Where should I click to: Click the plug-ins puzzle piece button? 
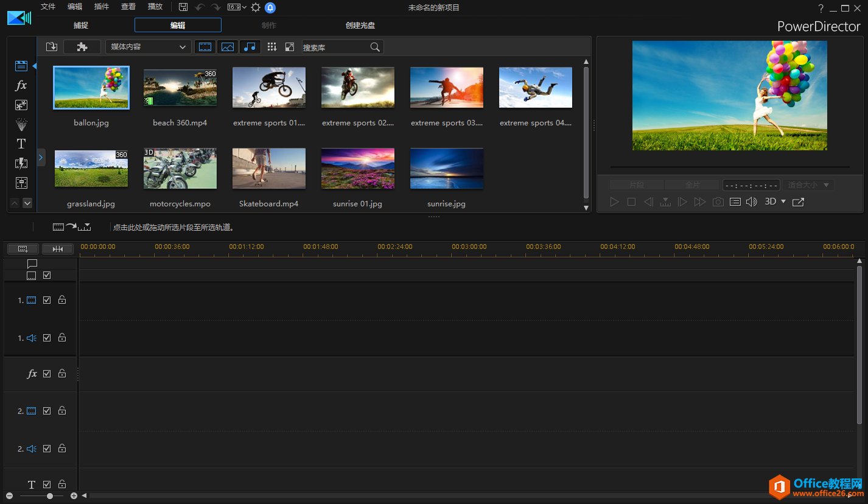[x=82, y=47]
